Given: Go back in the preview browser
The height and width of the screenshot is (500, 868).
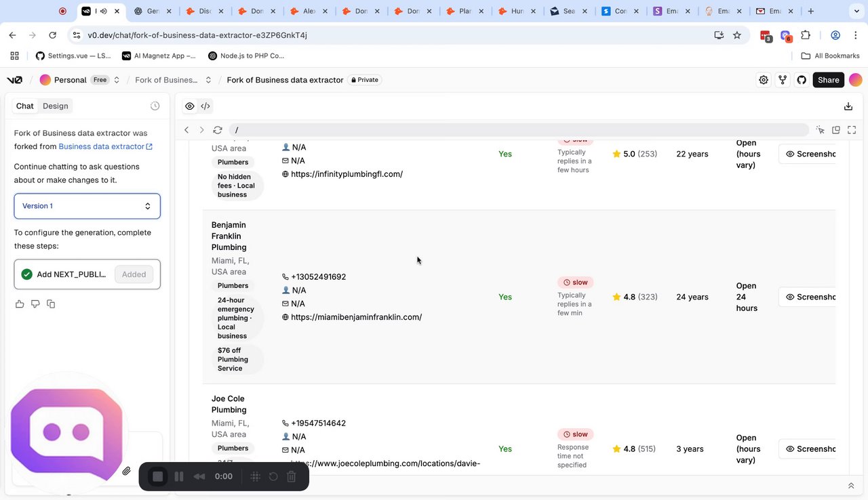Looking at the screenshot, I should 186,130.
